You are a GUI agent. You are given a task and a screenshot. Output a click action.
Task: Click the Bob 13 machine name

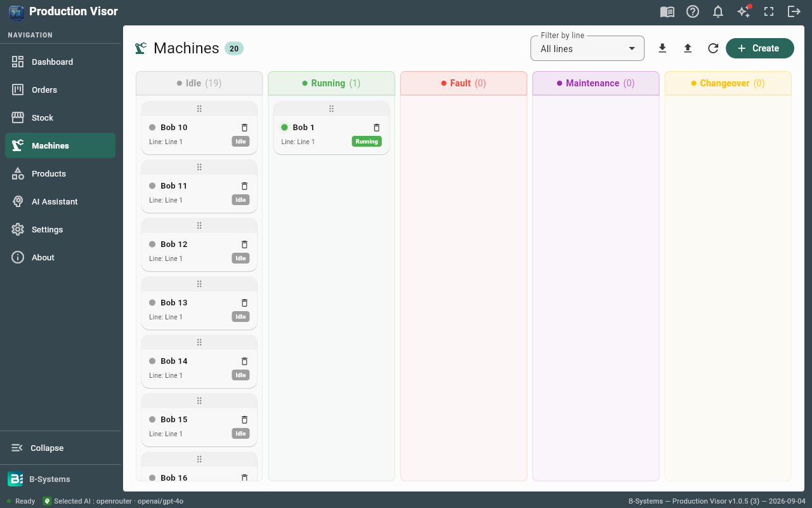pos(174,303)
